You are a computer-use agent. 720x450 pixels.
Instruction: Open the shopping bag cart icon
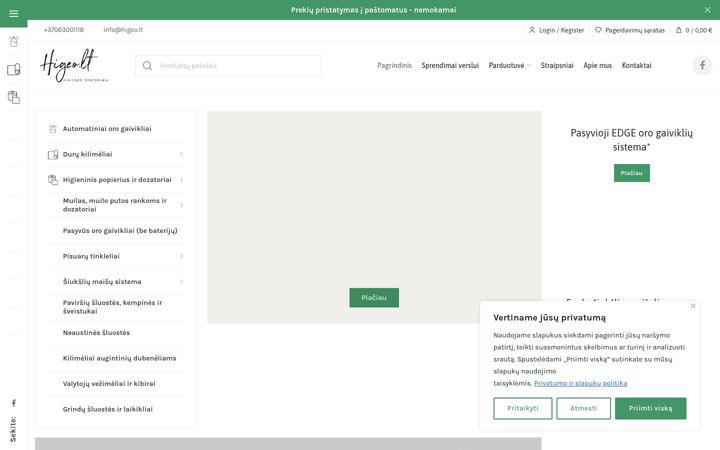tap(679, 30)
